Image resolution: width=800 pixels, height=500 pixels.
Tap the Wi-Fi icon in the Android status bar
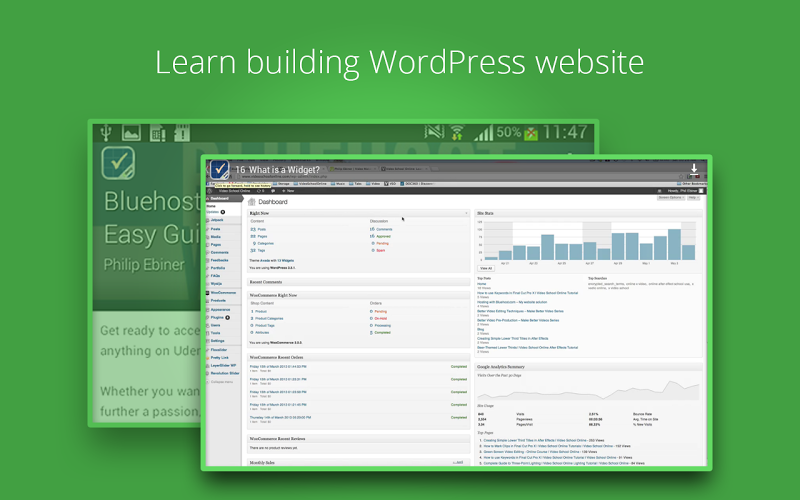[457, 133]
